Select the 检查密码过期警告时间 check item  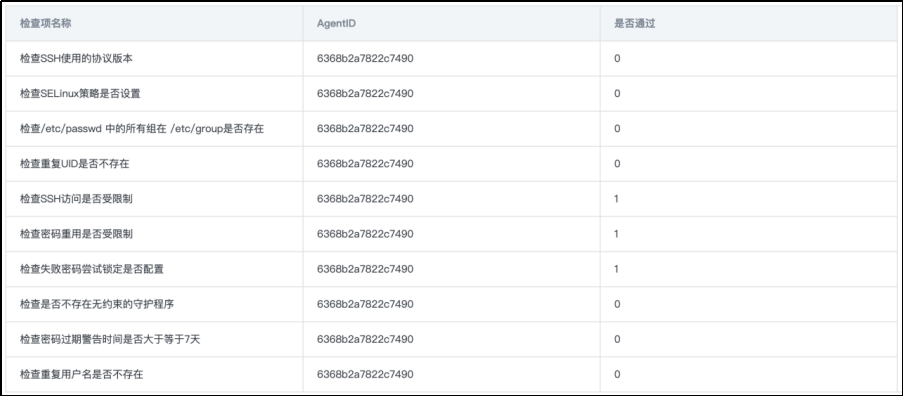pyautogui.click(x=110, y=340)
